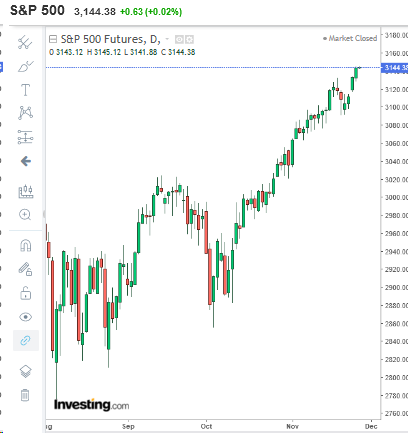408x433 pixels.
Task: Select the Text annotation tool
Action: tap(25, 90)
